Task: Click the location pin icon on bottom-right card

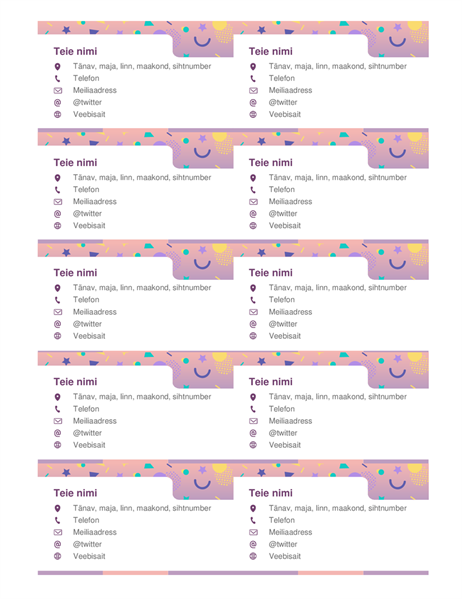Action: click(x=253, y=509)
